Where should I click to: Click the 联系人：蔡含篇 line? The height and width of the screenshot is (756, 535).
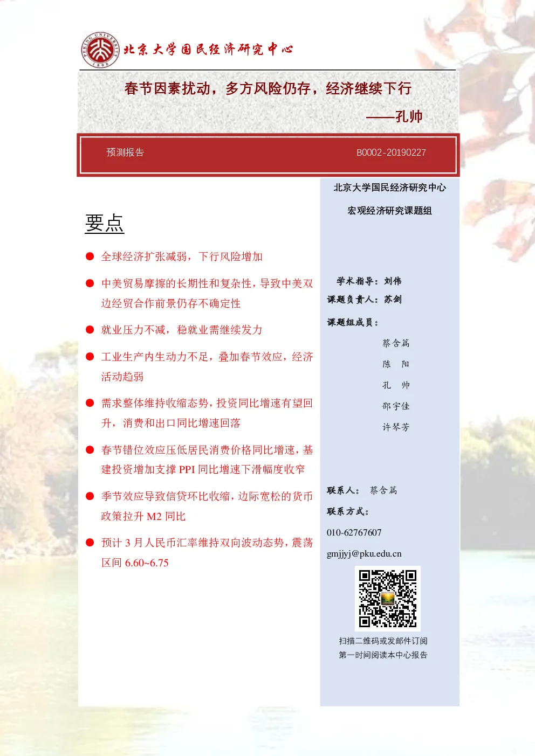362,490
